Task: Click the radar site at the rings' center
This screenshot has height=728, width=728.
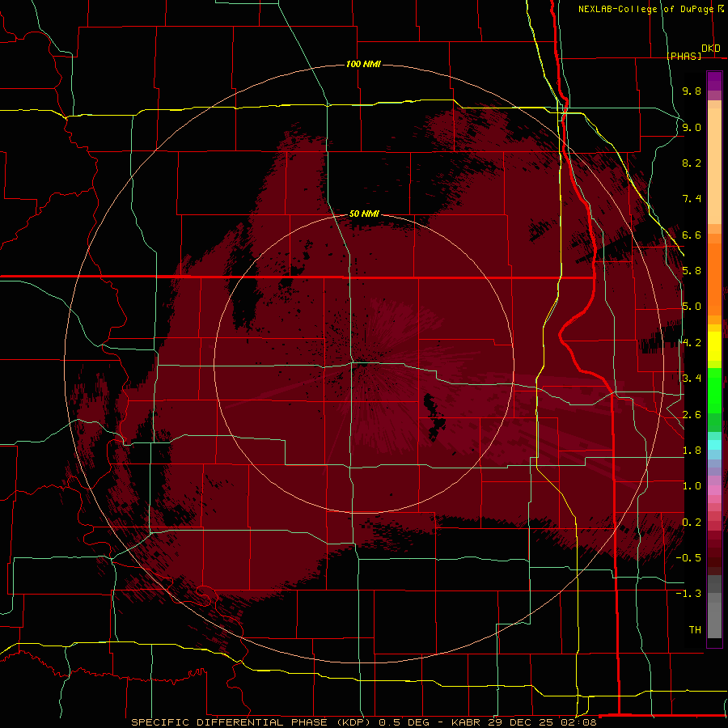Action: click(362, 365)
